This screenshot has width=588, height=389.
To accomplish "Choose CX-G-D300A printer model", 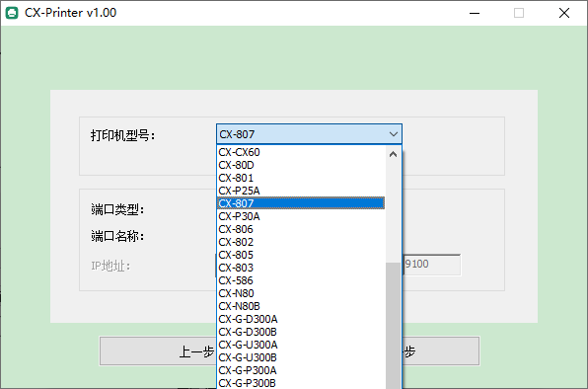I will [x=301, y=319].
